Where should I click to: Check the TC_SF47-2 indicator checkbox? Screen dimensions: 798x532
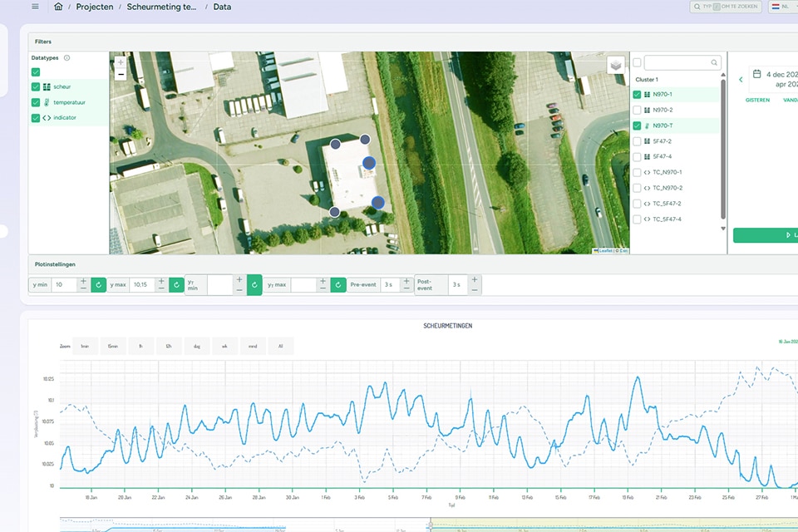[637, 204]
